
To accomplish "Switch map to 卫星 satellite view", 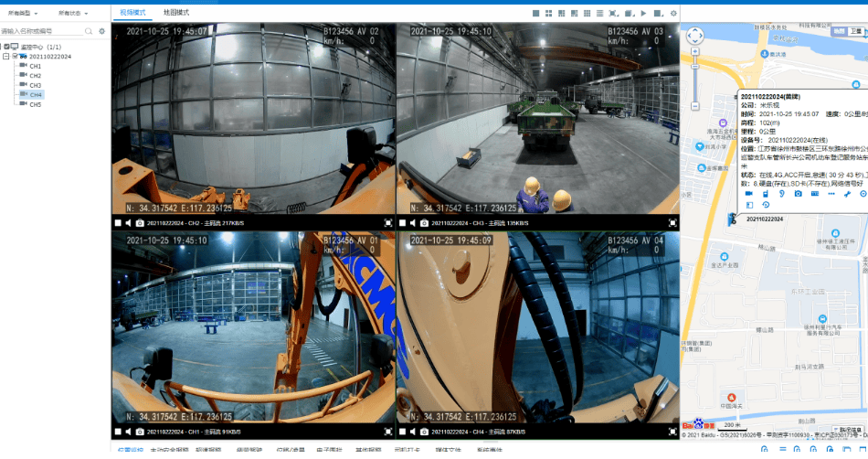I will click(x=856, y=31).
